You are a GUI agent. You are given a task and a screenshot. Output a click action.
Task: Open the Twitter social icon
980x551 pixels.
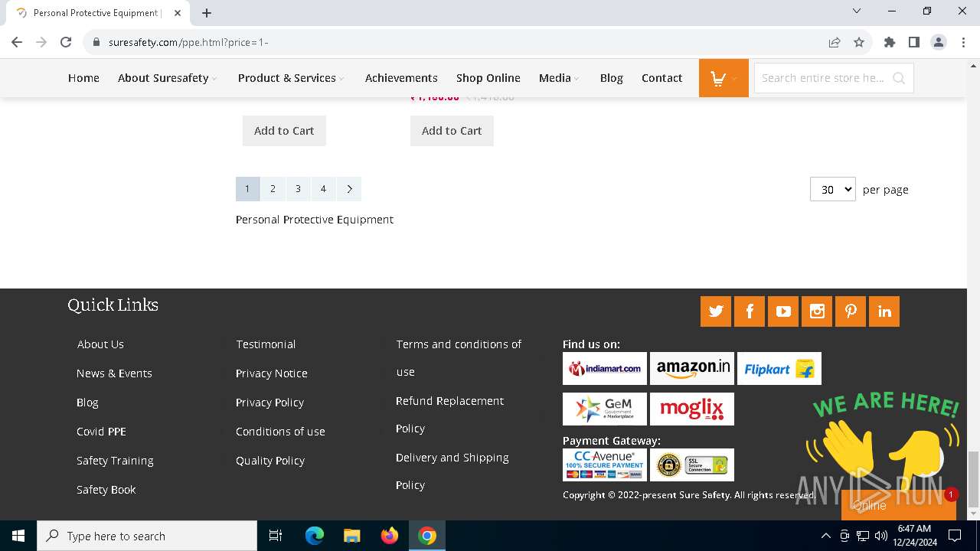tap(716, 311)
